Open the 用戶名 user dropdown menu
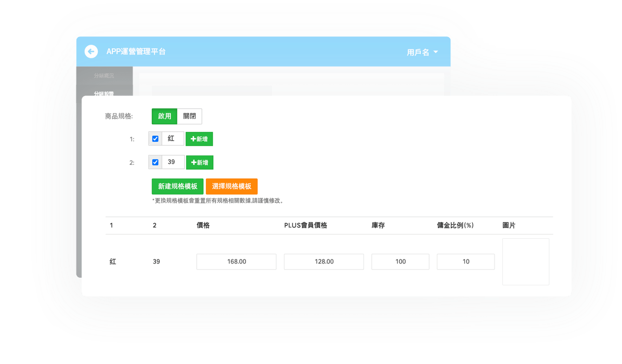622x364 pixels. click(422, 52)
